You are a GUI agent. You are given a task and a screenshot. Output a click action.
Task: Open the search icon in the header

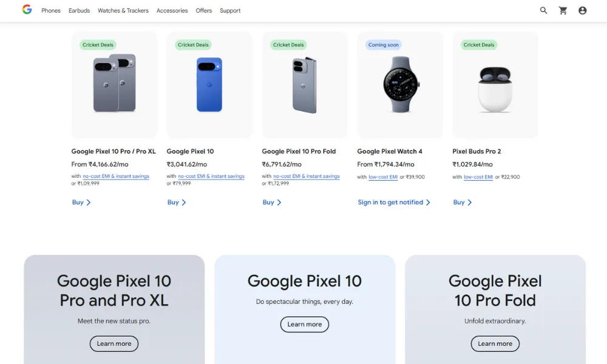(544, 10)
